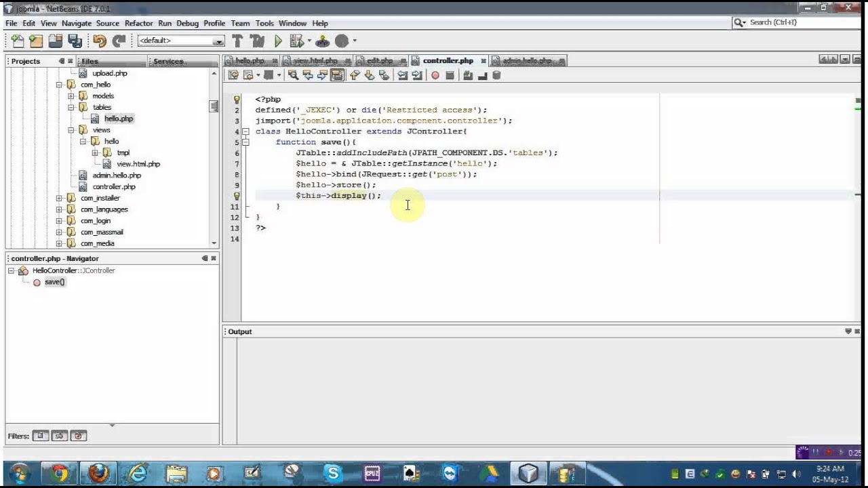Click the Open Project toolbar icon
868x488 pixels.
55,41
